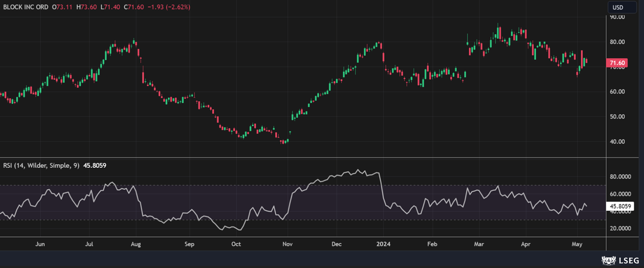
Task: Click the BLOCK INC ORD symbol title
Action: point(26,7)
